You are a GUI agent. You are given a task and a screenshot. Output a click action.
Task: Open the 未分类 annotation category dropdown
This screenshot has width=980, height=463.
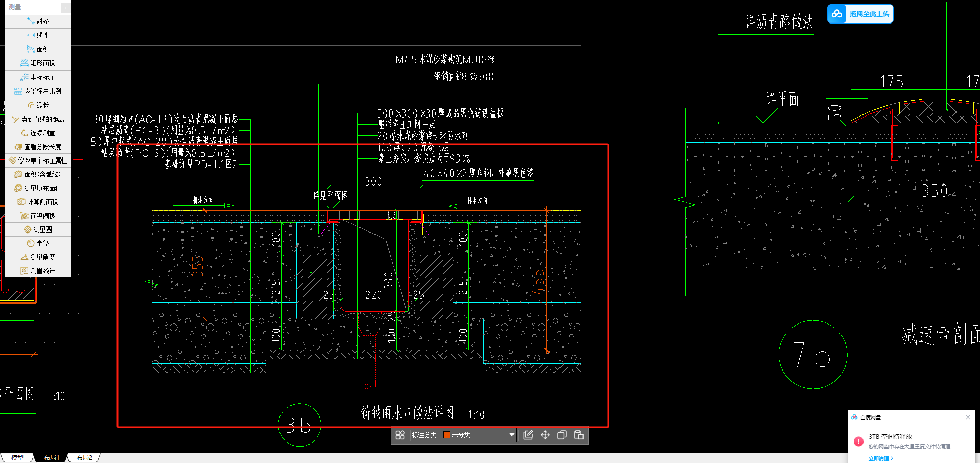pyautogui.click(x=478, y=435)
